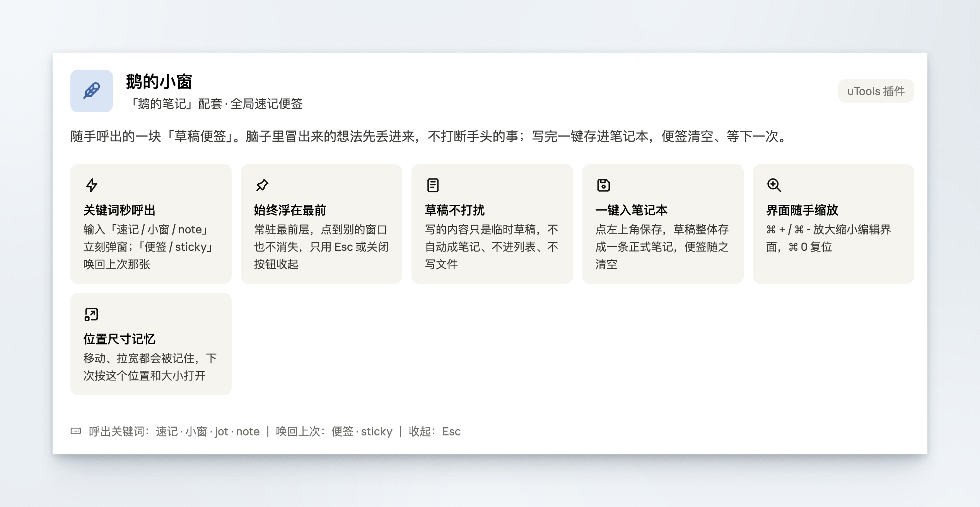Screen dimensions: 980x507
Task: Click the resize arrow icon in the 位置尺寸记忆 card
Action: (x=92, y=314)
